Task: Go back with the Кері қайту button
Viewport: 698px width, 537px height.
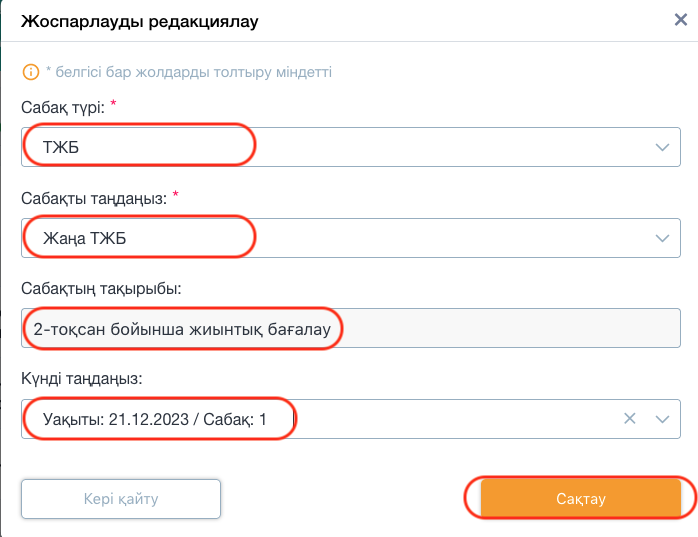Action: coord(121,499)
